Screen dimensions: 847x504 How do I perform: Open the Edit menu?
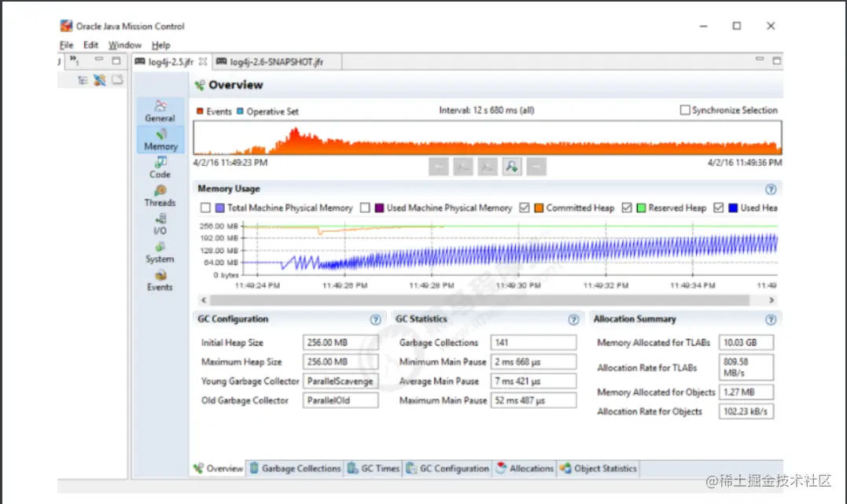90,45
